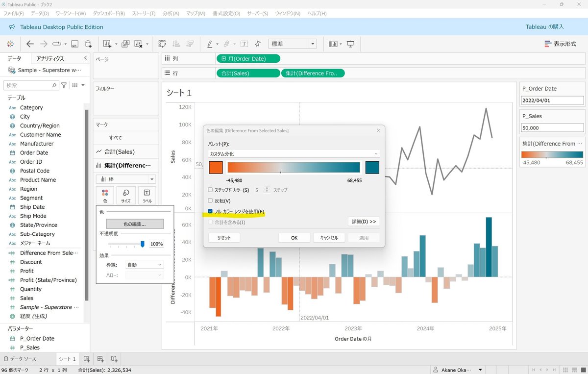588x374 pixels.
Task: Open the 書式設定(O) menu
Action: (226, 13)
